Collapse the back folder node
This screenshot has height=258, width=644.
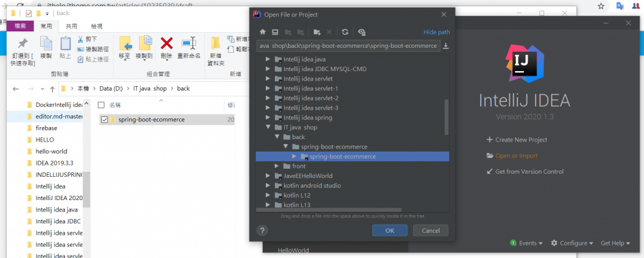[277, 137]
